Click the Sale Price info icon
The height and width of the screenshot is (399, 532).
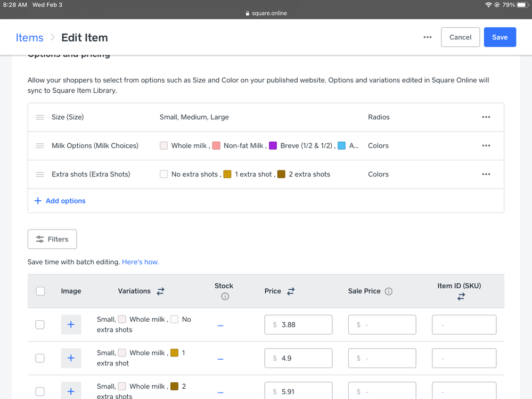pyautogui.click(x=389, y=291)
